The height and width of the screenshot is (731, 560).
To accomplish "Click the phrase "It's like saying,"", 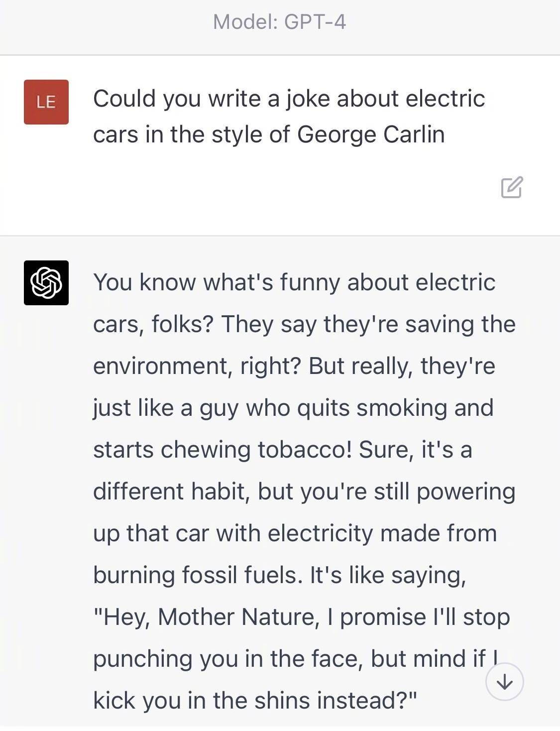I will 388,576.
